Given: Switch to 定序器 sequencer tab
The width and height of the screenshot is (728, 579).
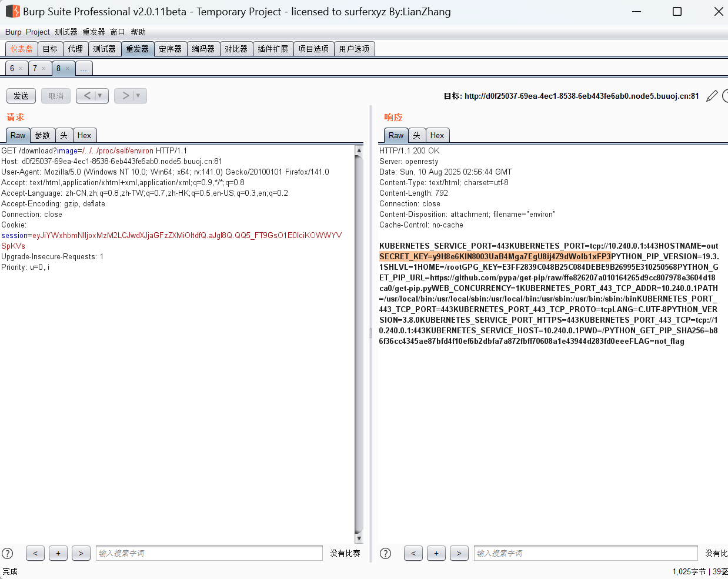Looking at the screenshot, I should tap(171, 49).
